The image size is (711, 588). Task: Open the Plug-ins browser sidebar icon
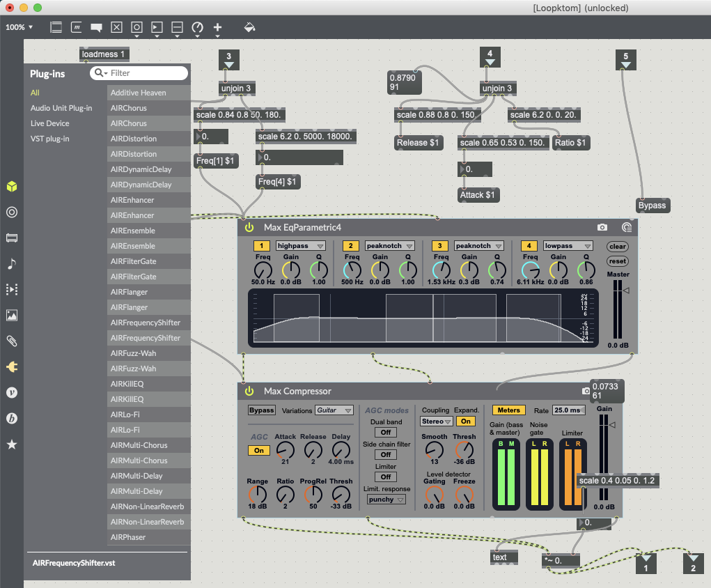coord(11,366)
